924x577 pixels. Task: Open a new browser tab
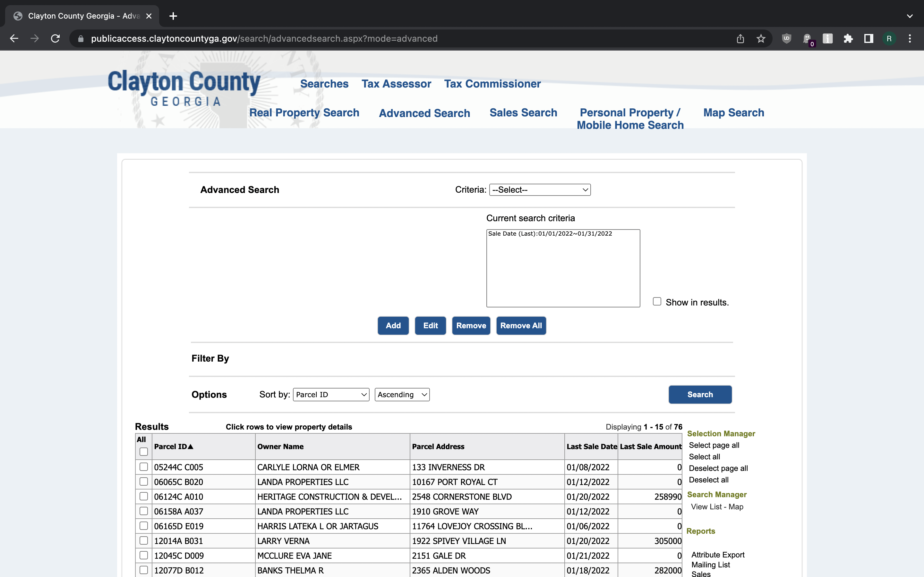click(x=173, y=16)
